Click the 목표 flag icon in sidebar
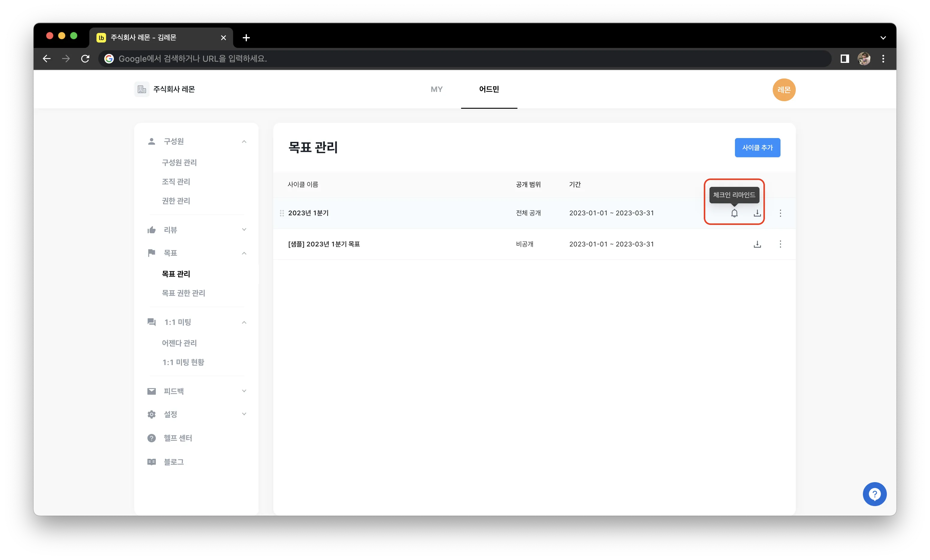 151,253
